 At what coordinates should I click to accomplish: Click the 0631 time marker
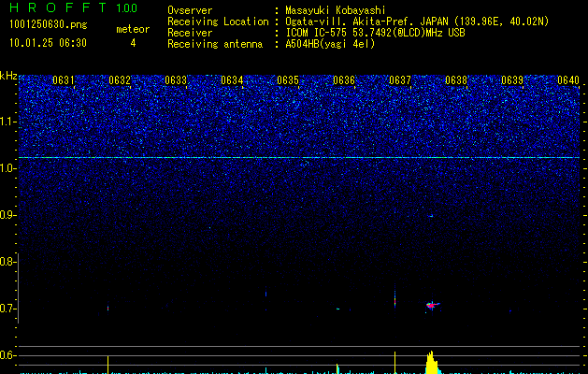coord(64,80)
